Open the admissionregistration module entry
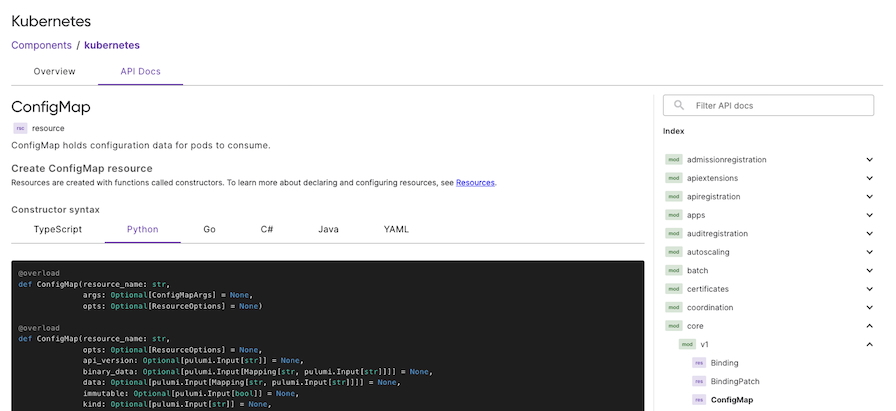 click(x=727, y=159)
